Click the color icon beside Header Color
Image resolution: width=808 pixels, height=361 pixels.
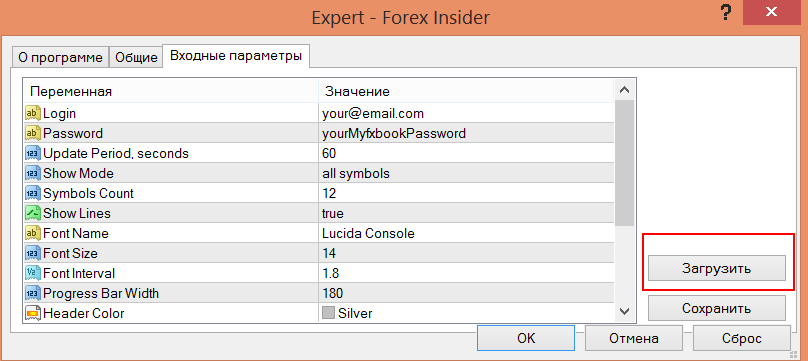33,313
